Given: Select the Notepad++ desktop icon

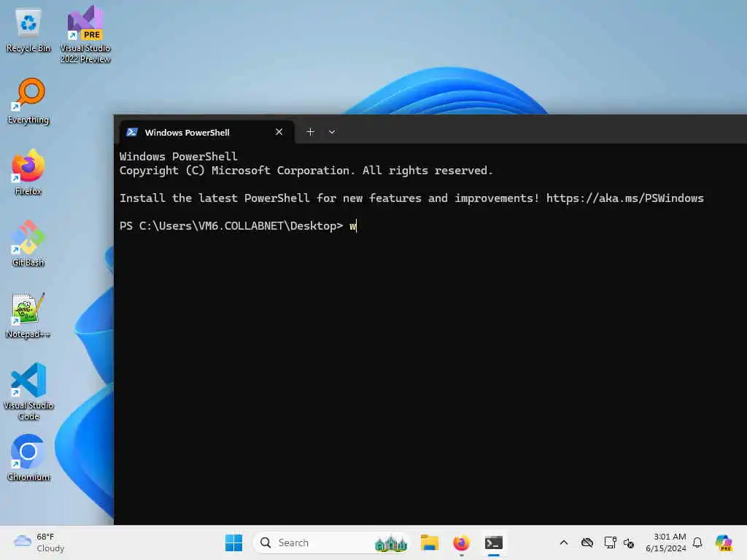Looking at the screenshot, I should pyautogui.click(x=28, y=315).
